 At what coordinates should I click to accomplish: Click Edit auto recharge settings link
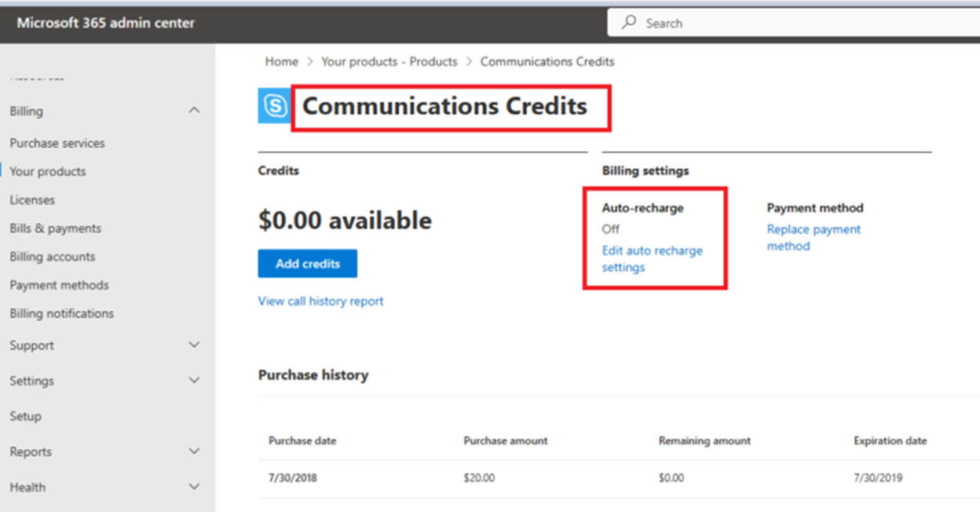(652, 259)
